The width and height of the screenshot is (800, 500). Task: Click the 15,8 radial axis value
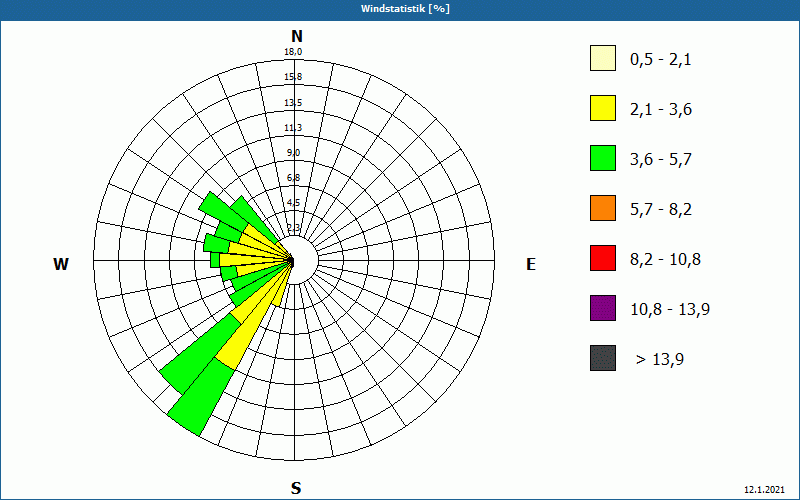point(293,77)
